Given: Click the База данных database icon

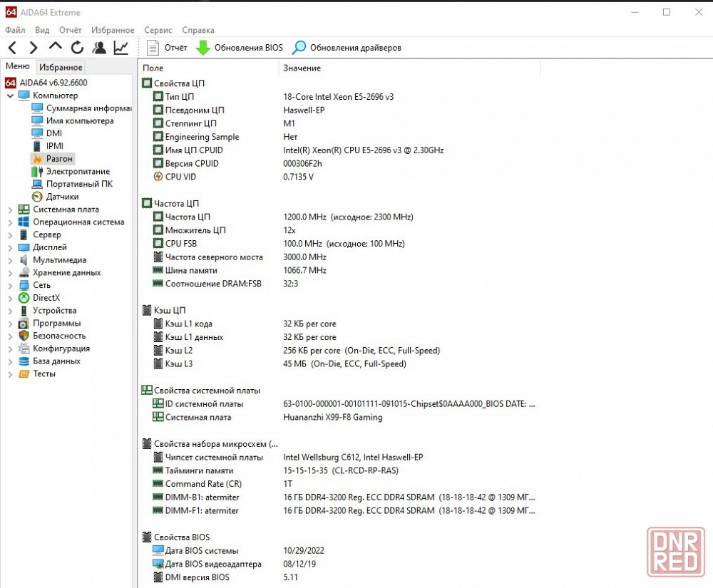Looking at the screenshot, I should click(x=24, y=361).
